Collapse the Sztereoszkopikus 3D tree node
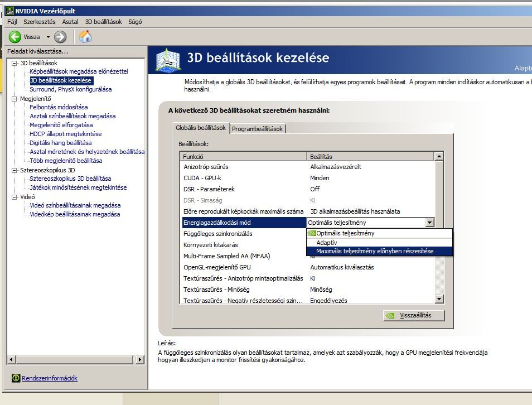The image size is (532, 405). coord(14,170)
